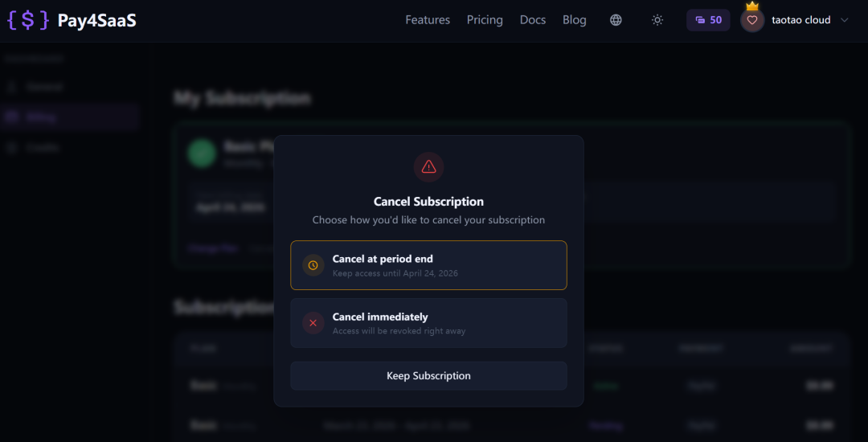
Task: Click the heart user avatar
Action: [752, 21]
